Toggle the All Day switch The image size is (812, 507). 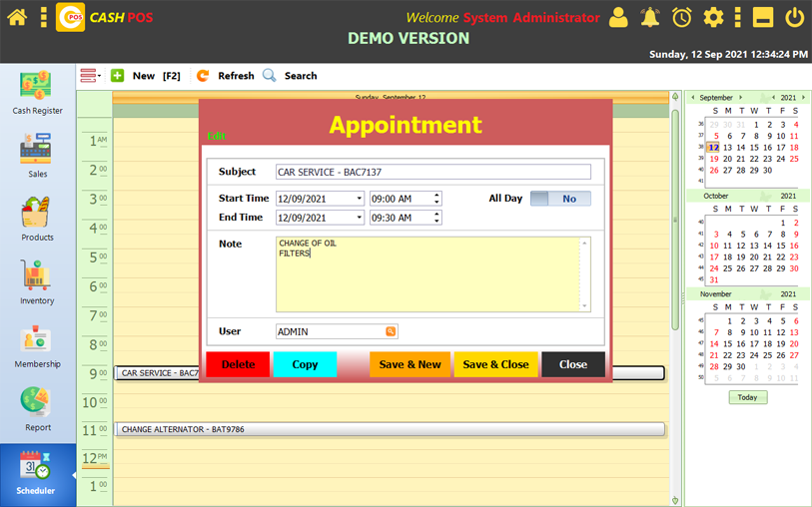[x=560, y=199]
